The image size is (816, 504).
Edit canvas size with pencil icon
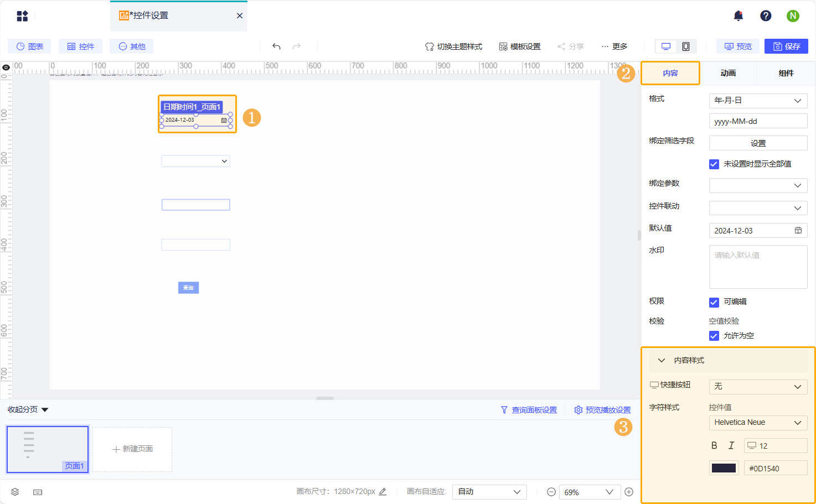pyautogui.click(x=383, y=491)
